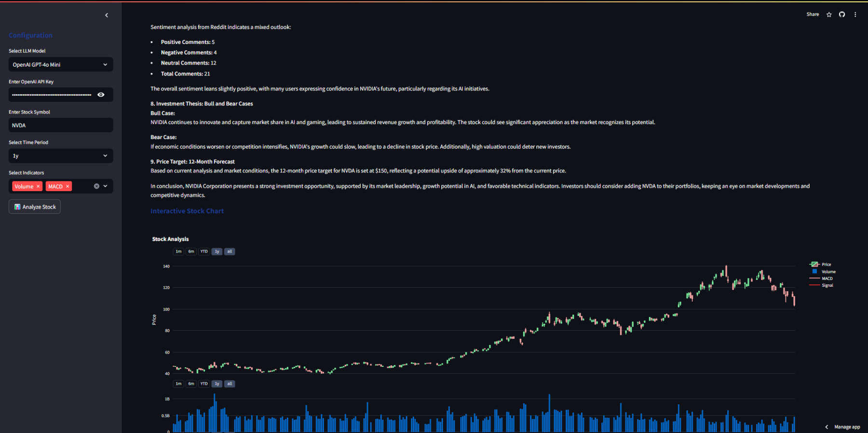Click the star favorite icon
This screenshot has width=868, height=433.
829,14
